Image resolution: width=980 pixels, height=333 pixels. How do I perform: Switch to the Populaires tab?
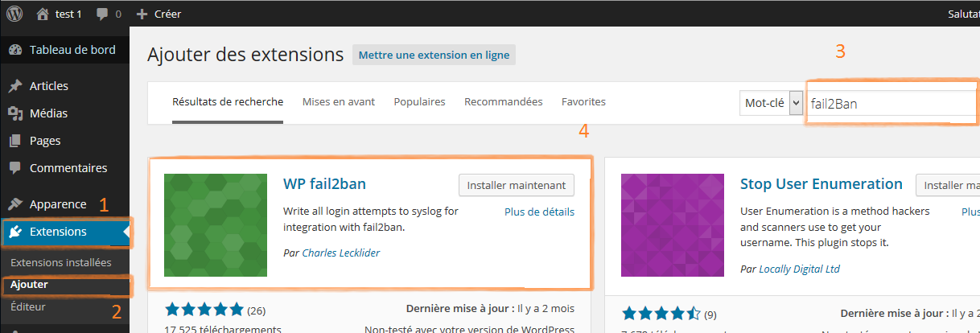[x=419, y=102]
